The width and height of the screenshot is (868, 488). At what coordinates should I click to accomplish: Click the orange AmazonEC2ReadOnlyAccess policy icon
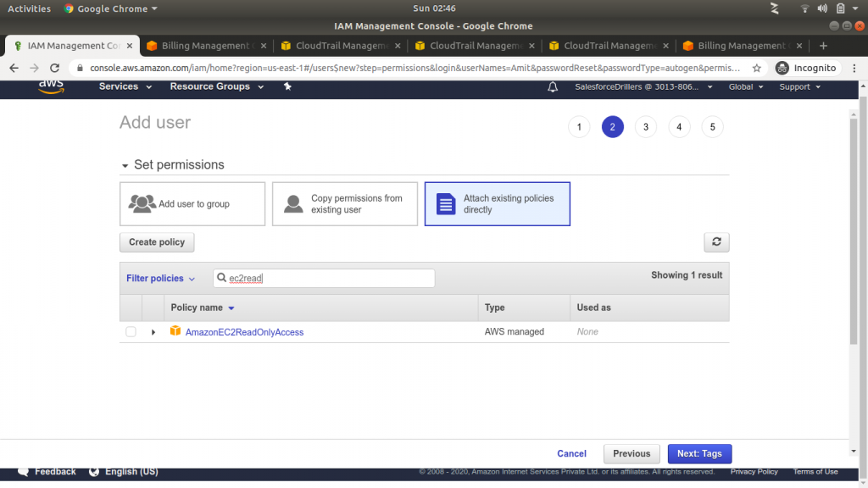[175, 331]
